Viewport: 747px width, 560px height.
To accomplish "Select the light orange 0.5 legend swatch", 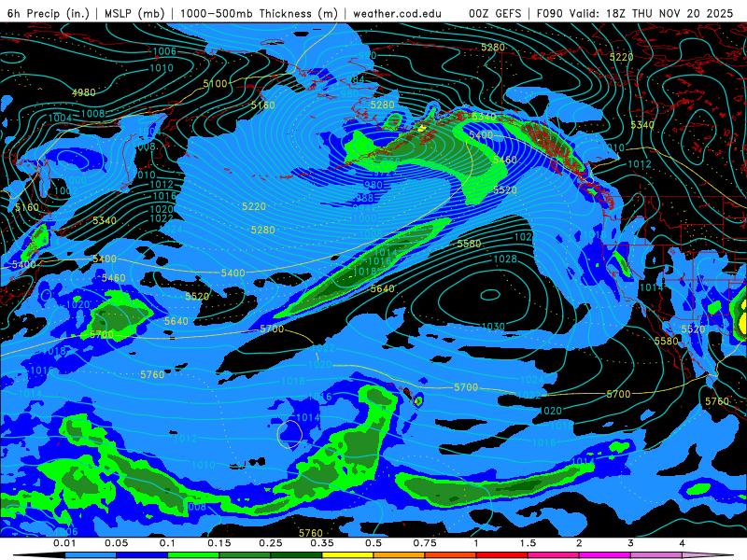I will [x=400, y=555].
